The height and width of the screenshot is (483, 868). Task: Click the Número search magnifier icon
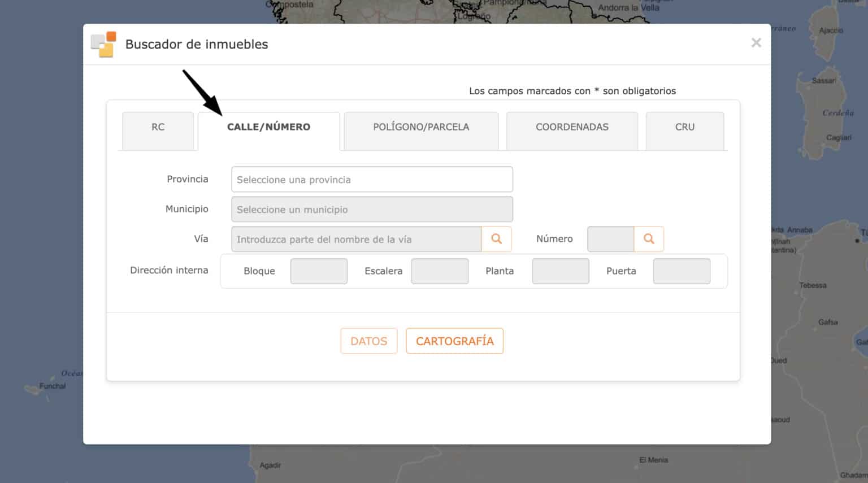[x=648, y=239]
